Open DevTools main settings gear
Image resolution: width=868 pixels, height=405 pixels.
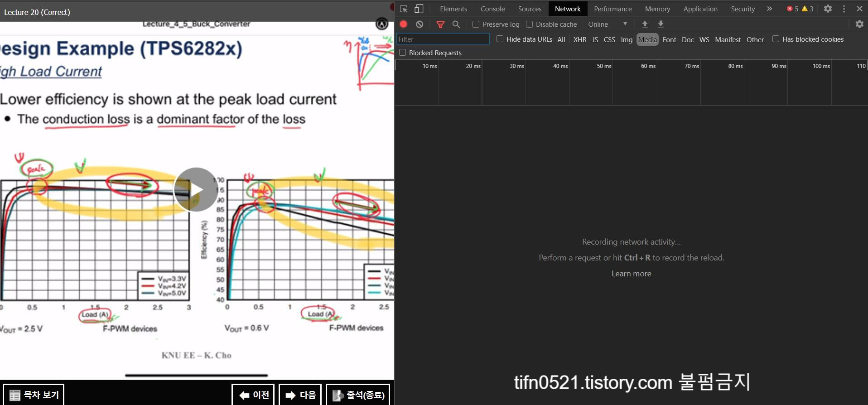coord(828,9)
